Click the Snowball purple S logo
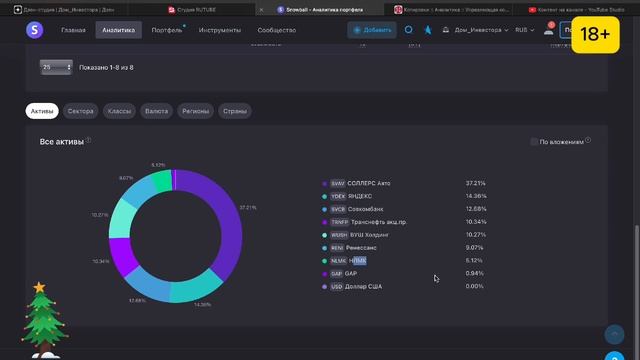Viewport: 640px width, 360px height. point(35,30)
